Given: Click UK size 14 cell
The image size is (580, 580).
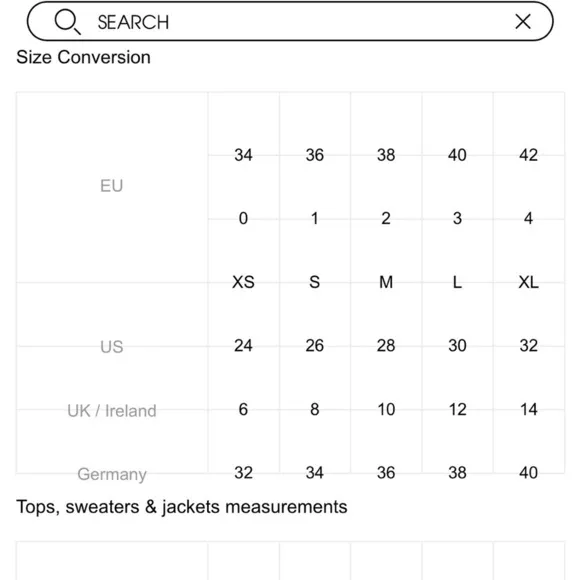Looking at the screenshot, I should tap(528, 409).
